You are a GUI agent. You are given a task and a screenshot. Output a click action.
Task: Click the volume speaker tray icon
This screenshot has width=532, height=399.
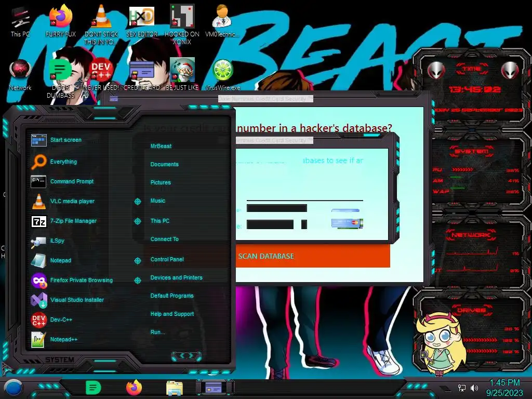474,388
